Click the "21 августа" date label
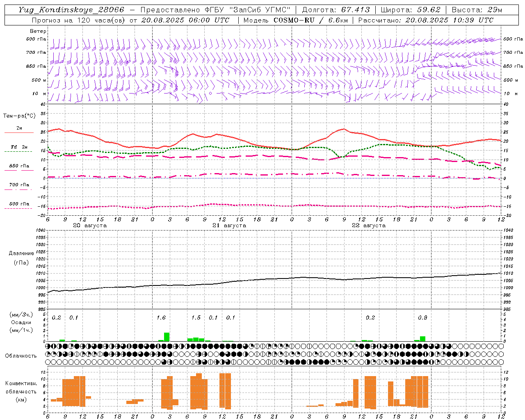Screen dimensions: 525x420 [229, 226]
